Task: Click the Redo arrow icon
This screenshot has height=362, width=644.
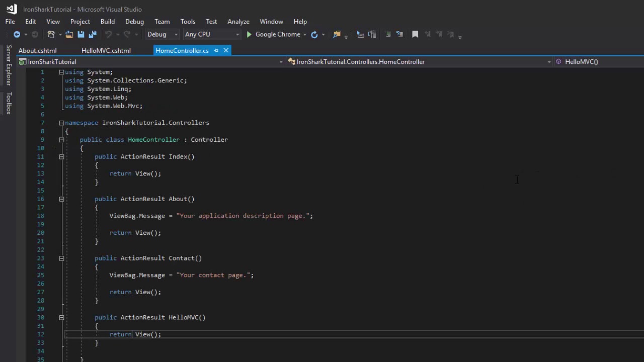Action: 127,35
